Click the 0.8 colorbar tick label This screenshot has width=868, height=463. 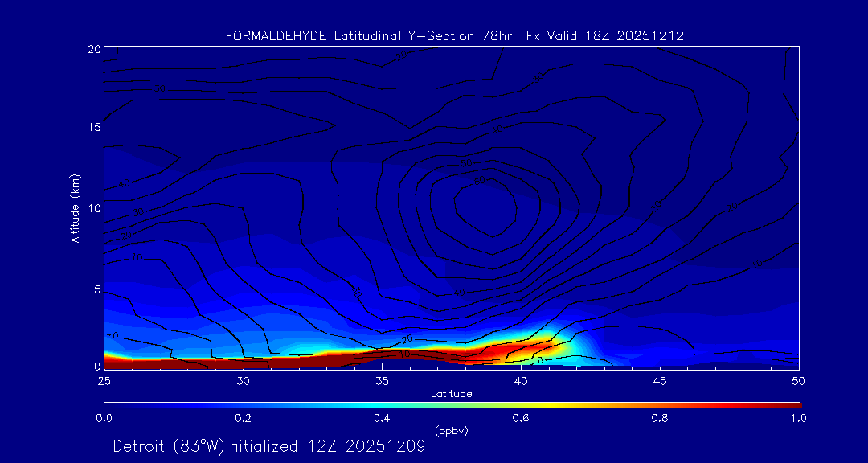point(660,417)
